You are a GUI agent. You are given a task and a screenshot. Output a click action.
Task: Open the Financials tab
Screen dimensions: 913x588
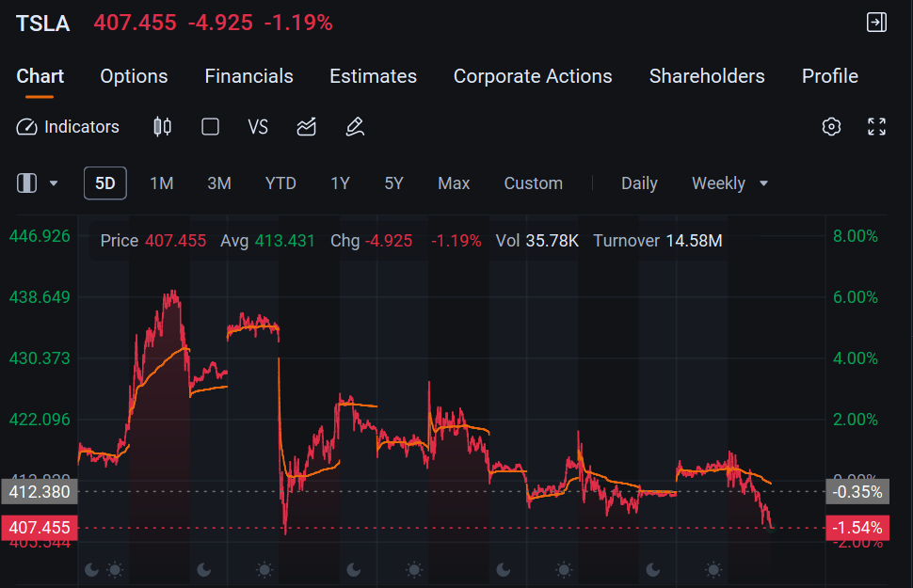[x=248, y=76]
